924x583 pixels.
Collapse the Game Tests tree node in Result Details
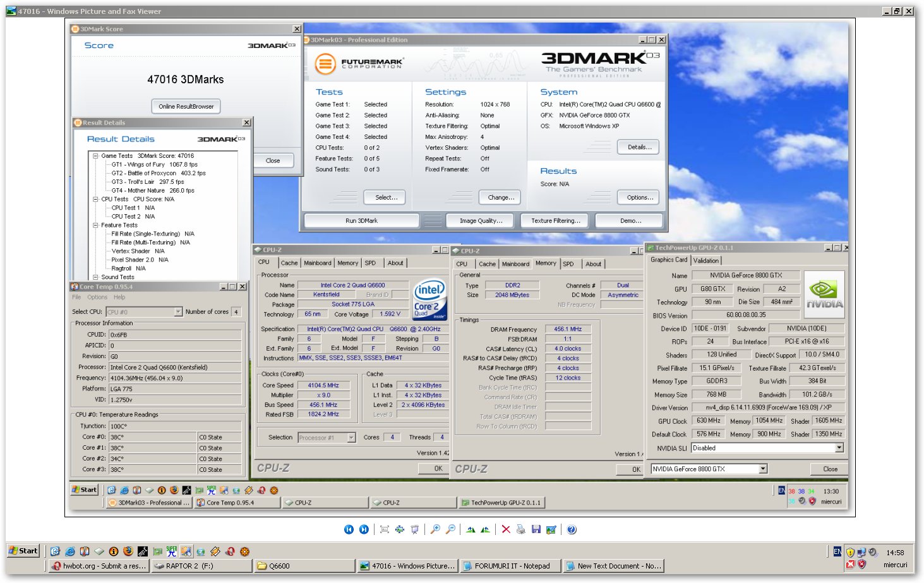[96, 155]
